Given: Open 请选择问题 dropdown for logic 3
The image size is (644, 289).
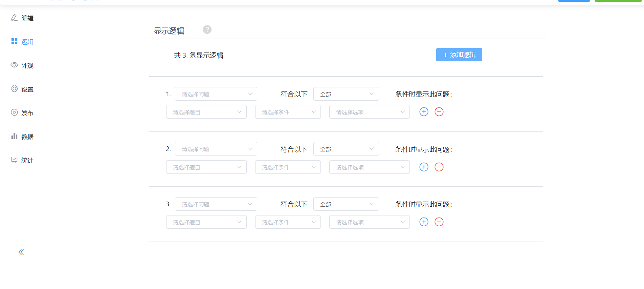Looking at the screenshot, I should (x=216, y=204).
